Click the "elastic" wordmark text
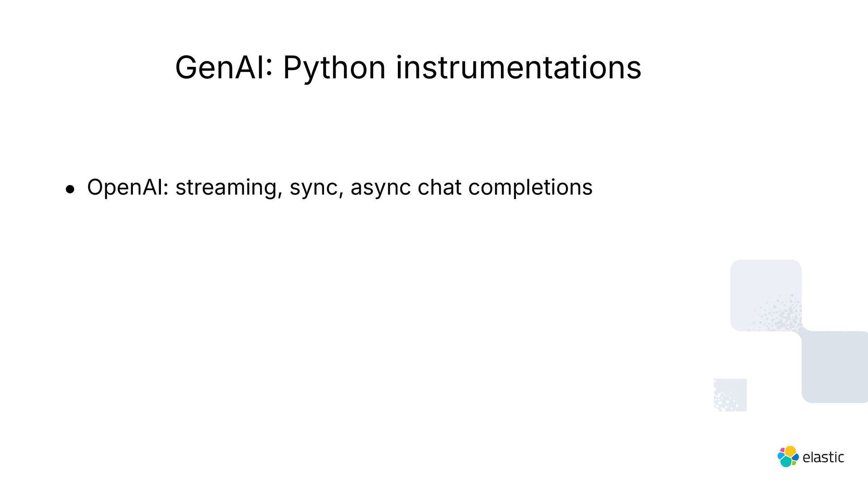Viewport: 868px width, 488px height. [x=823, y=457]
